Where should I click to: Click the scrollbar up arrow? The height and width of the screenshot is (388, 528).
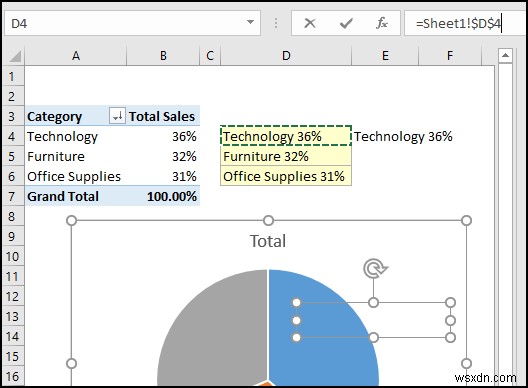(x=505, y=56)
